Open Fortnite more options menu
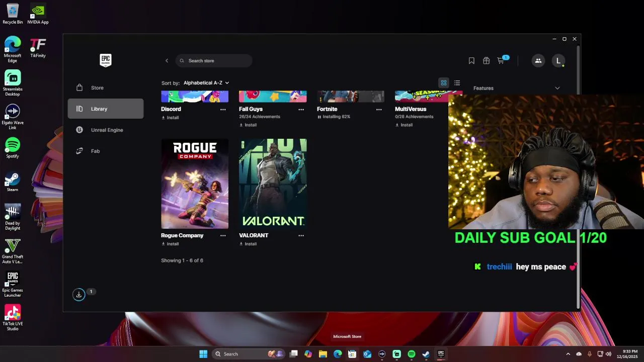The image size is (644, 362). (x=379, y=109)
